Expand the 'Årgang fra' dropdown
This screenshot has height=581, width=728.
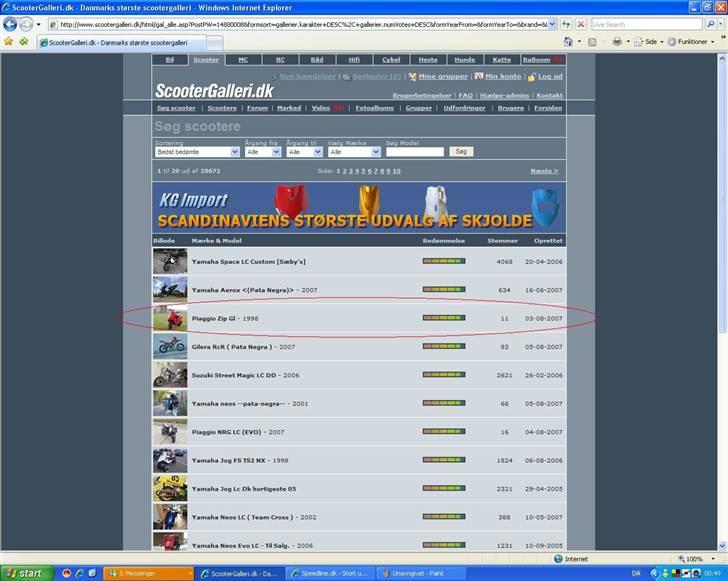click(262, 152)
